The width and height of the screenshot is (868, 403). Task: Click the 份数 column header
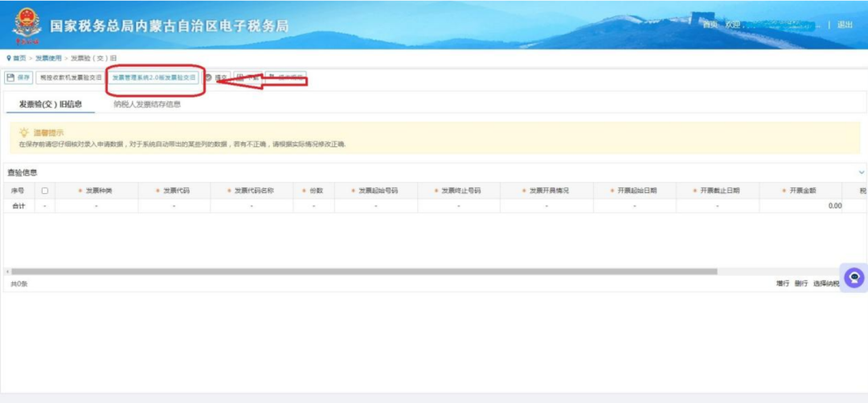(313, 191)
